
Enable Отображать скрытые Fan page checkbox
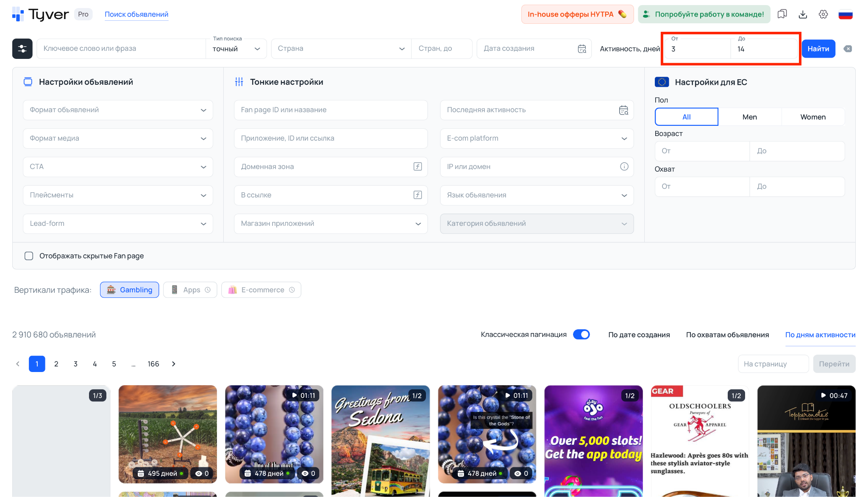29,256
